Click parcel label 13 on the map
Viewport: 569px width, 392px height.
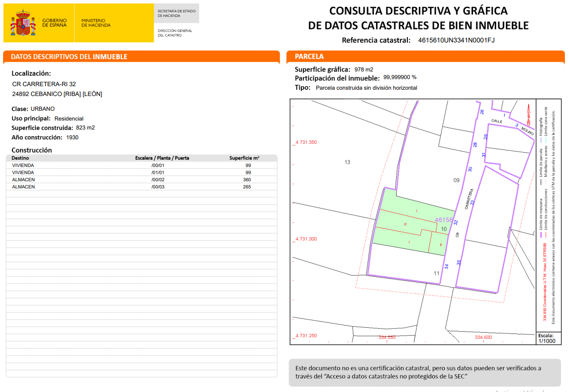click(x=347, y=162)
